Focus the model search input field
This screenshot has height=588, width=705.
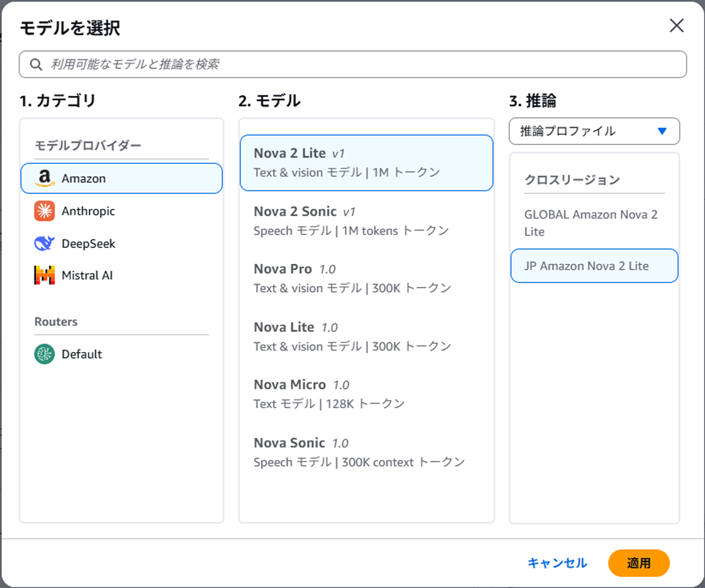[x=362, y=64]
